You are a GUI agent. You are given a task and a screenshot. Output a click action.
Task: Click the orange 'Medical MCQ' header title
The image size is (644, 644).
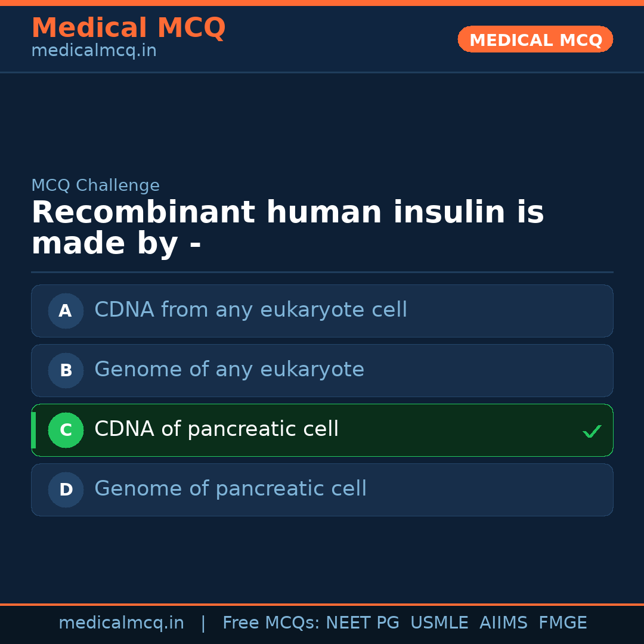(128, 28)
